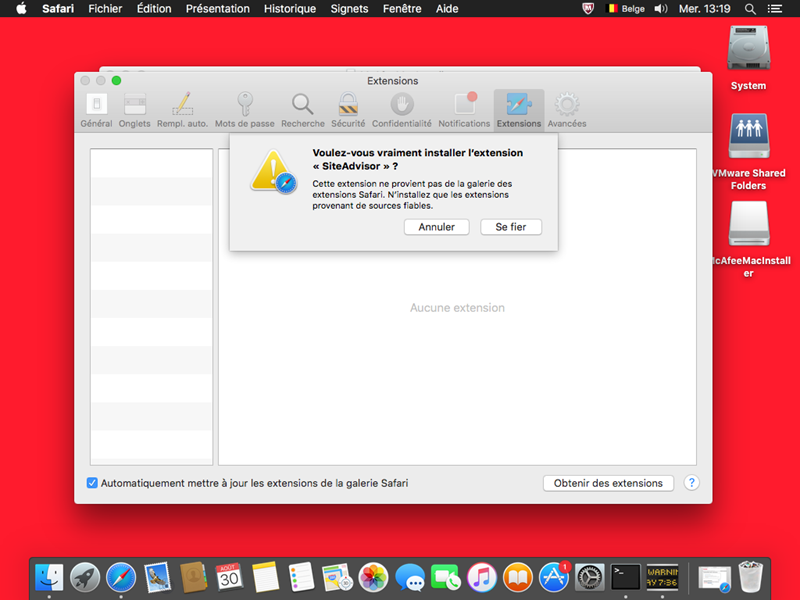Select the Extensions preferences pane

(519, 110)
